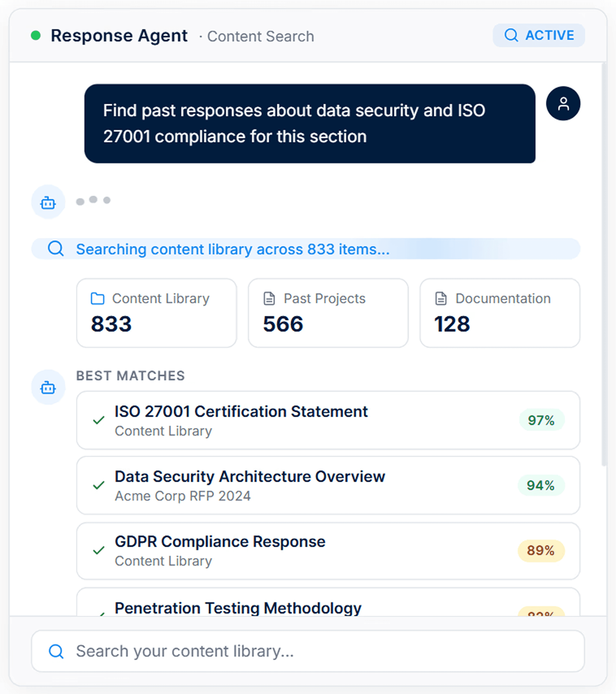Click the robot icon beside Best Matches
The width and height of the screenshot is (616, 694).
click(x=48, y=387)
